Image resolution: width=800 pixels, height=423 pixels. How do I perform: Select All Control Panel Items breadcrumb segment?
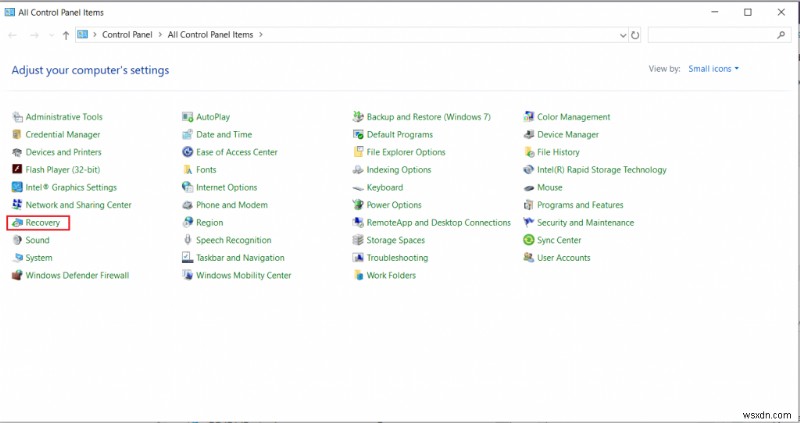(x=211, y=35)
